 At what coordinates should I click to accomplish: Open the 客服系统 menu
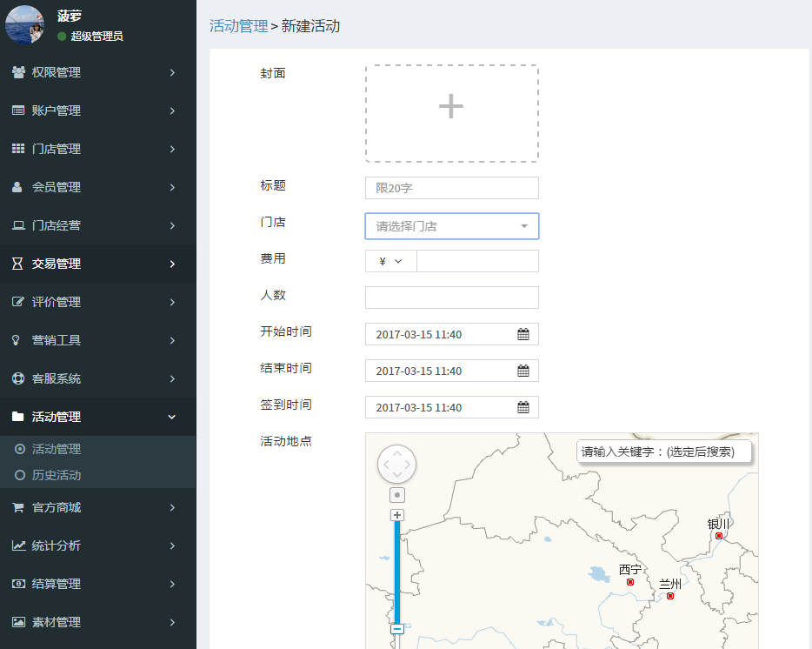click(98, 378)
